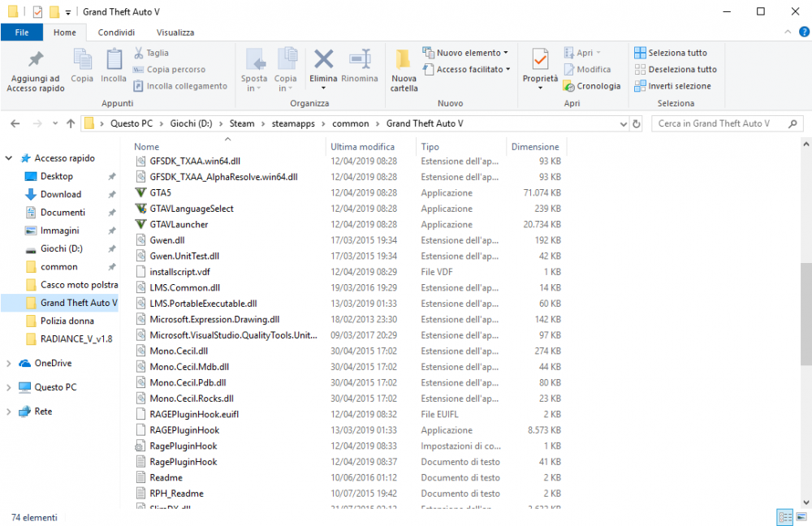Click Incolla collegamento in ribbon
Viewport: 812px width, 526px height.
point(180,86)
